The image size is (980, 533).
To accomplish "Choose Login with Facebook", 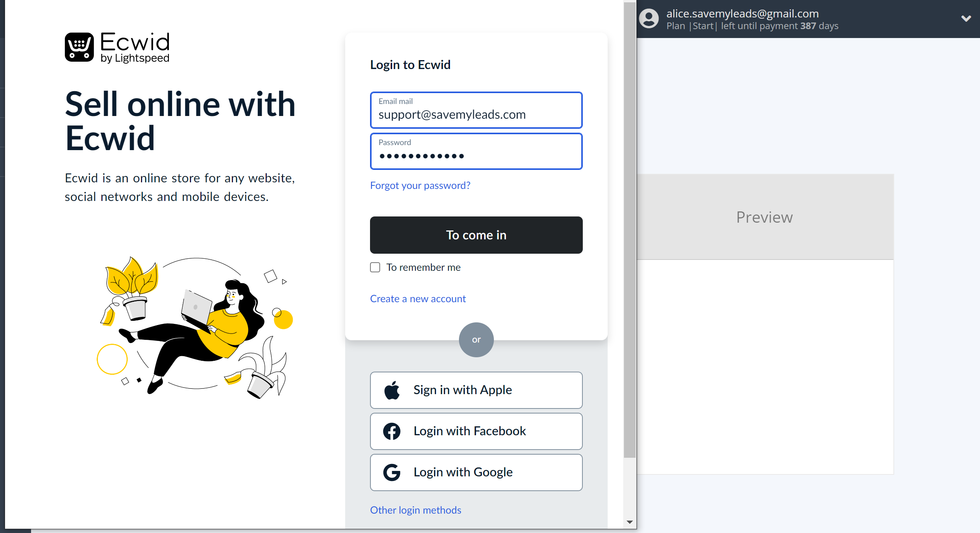I will [x=476, y=431].
